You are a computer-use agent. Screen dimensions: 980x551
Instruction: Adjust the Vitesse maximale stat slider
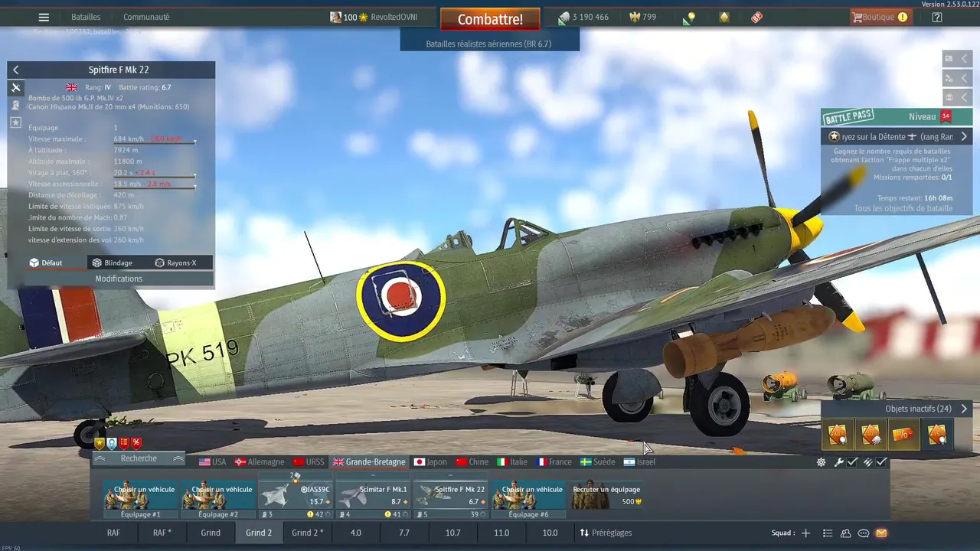[x=155, y=142]
